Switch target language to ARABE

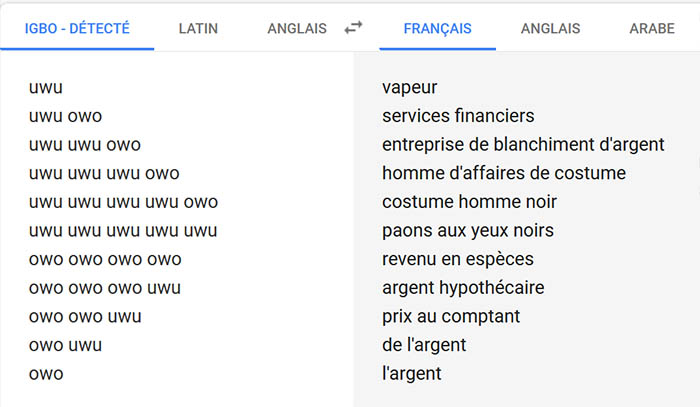(651, 28)
